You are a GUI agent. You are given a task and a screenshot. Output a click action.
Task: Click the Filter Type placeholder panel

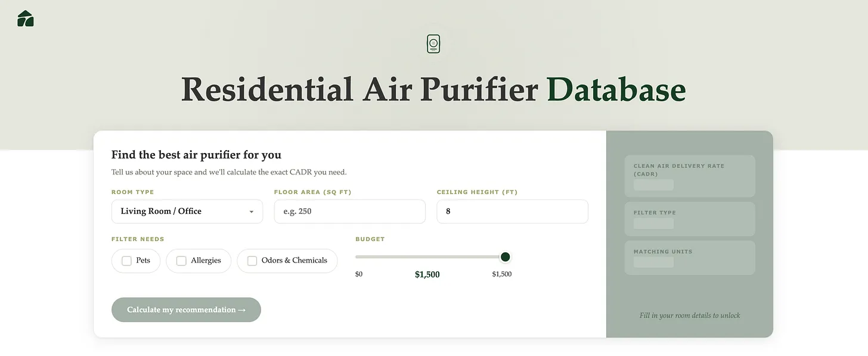point(689,218)
